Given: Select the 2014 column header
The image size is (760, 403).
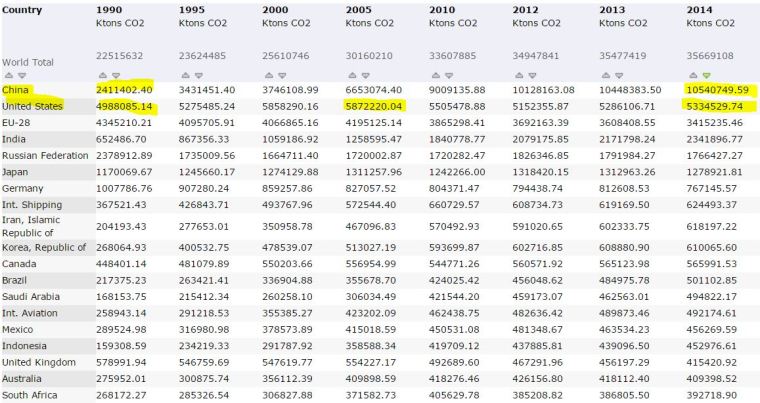Looking at the screenshot, I should click(x=699, y=10).
